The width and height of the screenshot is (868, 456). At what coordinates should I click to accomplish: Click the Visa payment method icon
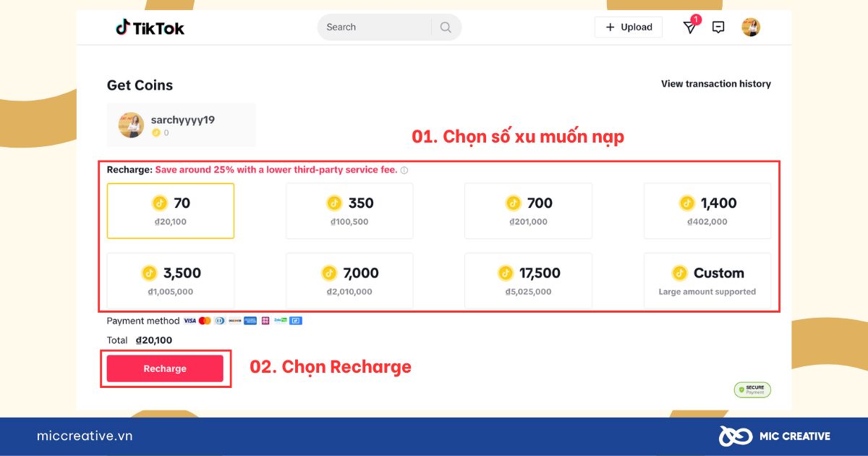[190, 321]
